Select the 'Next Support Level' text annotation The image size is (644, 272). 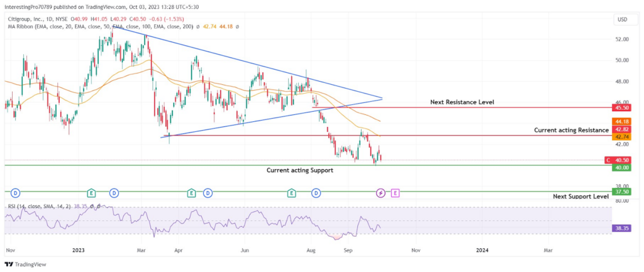point(580,197)
